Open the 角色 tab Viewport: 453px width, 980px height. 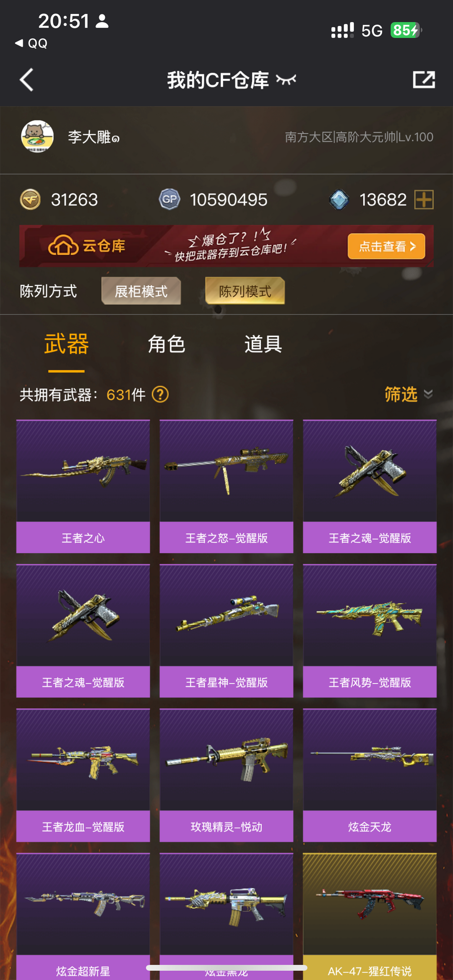point(167,344)
